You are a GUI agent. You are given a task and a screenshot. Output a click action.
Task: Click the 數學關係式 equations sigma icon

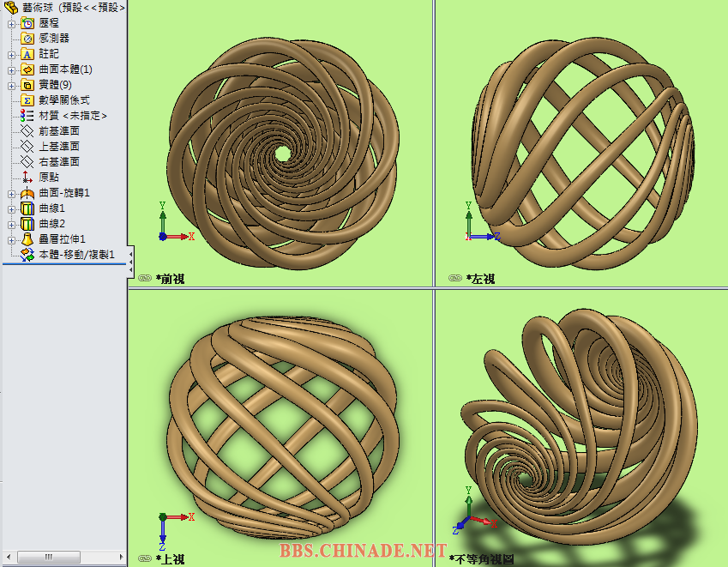(27, 100)
